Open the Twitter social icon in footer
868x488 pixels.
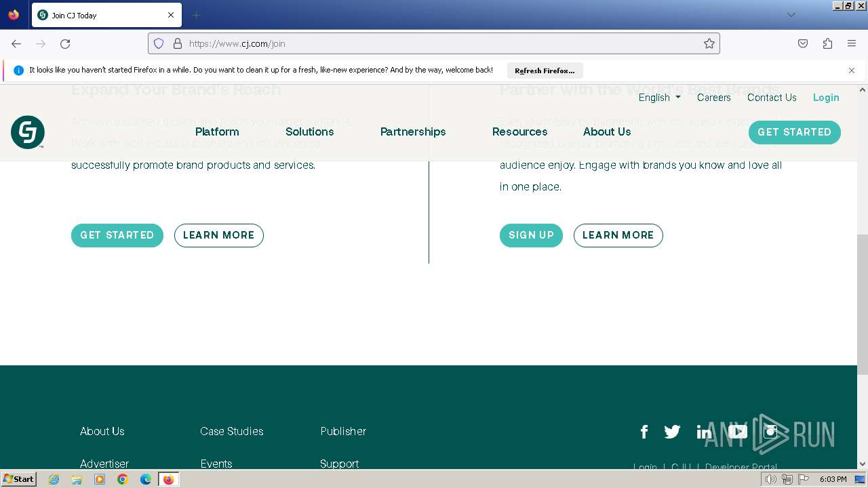672,432
